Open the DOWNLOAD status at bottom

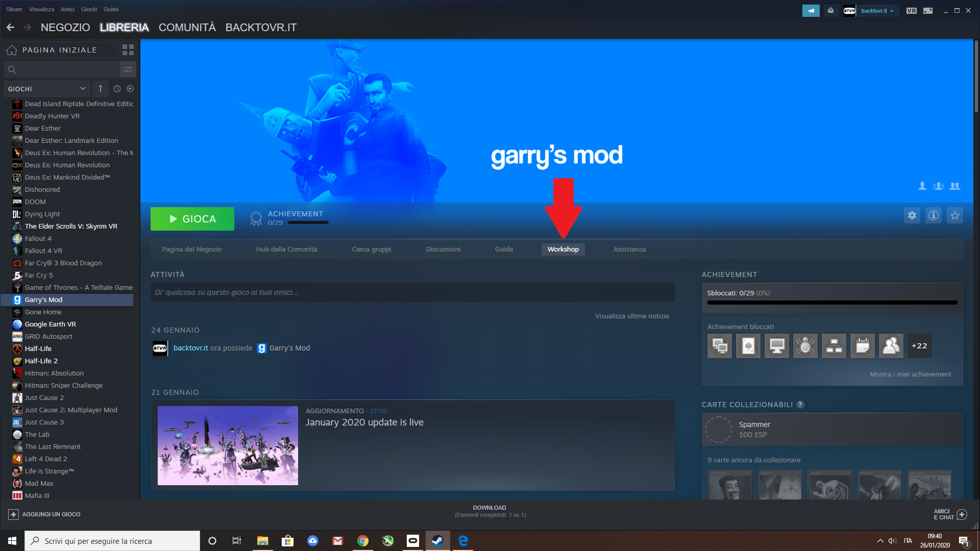click(489, 511)
